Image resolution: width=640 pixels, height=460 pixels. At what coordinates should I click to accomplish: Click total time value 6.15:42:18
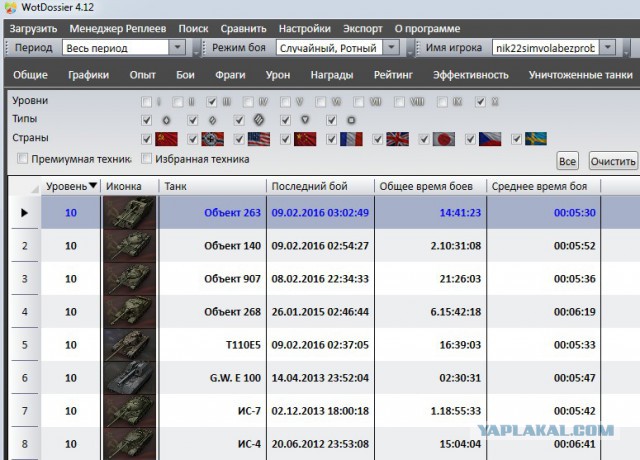click(456, 312)
